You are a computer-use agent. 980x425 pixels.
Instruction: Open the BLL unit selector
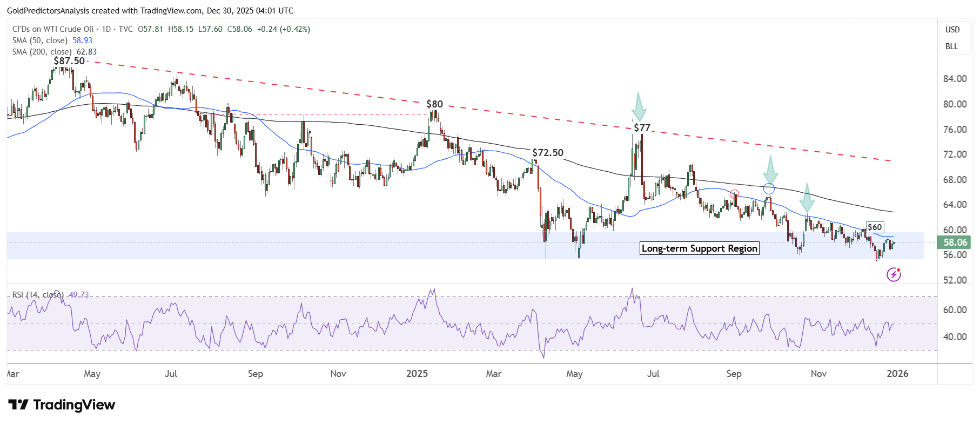tap(951, 46)
